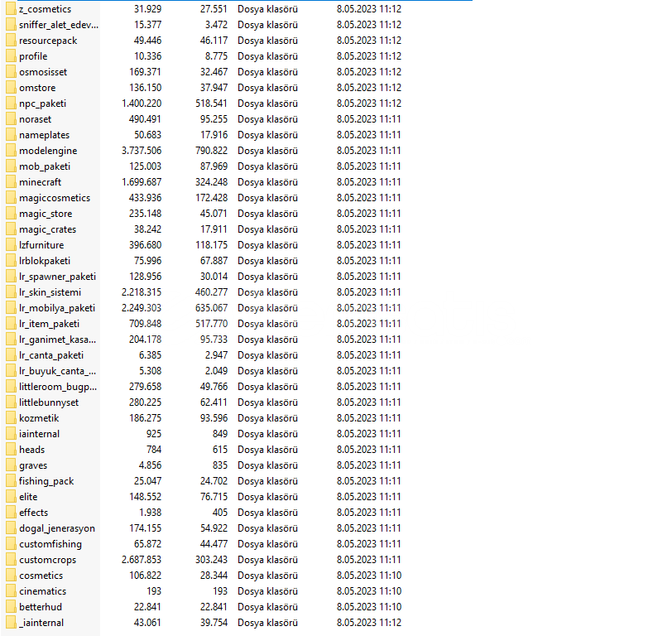Click folder icon beside cinematics

(11, 591)
